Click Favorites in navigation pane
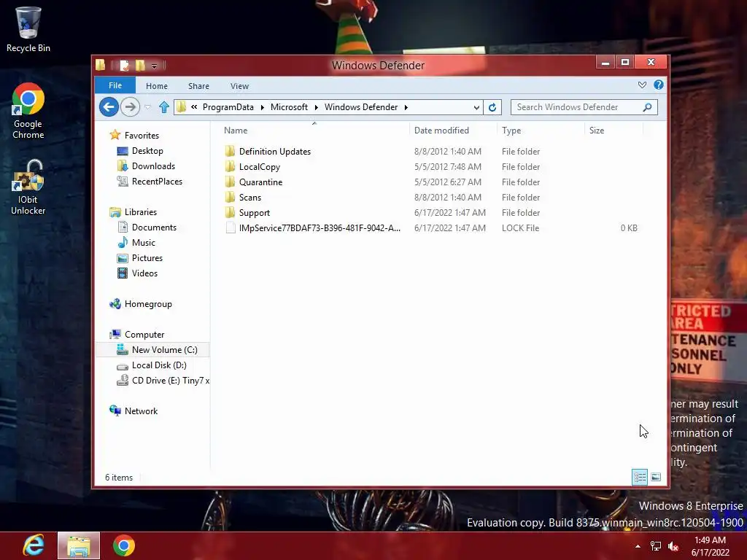The image size is (747, 560). [x=142, y=135]
